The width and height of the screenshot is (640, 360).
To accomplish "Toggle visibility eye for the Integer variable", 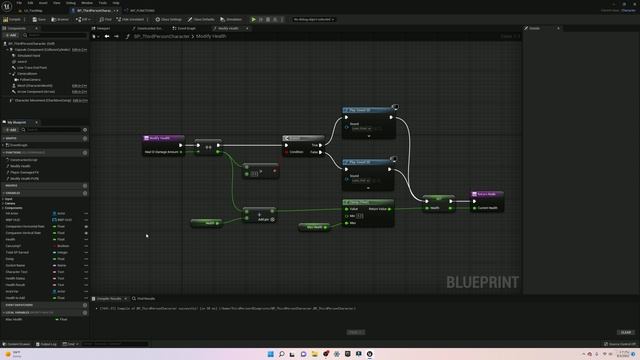I will click(x=86, y=253).
